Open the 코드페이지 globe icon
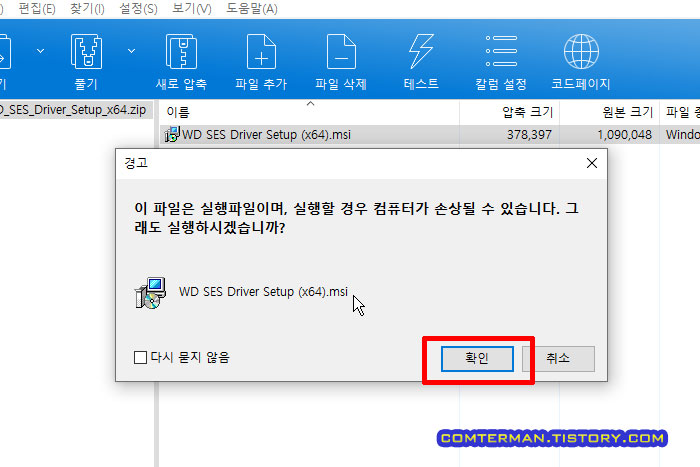 click(581, 52)
